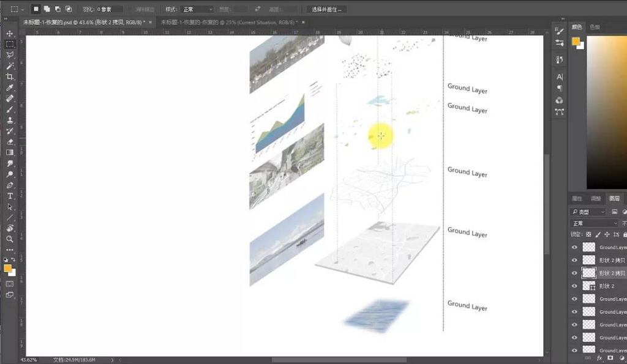Toggle Add to selection mode in options bar
Viewport: 627px width, 364px height.
click(x=46, y=9)
